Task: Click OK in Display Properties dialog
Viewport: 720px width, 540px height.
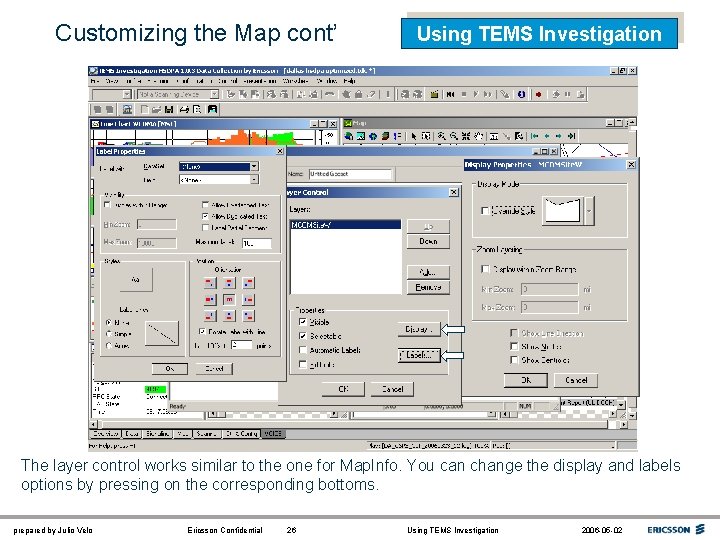Action: click(526, 380)
